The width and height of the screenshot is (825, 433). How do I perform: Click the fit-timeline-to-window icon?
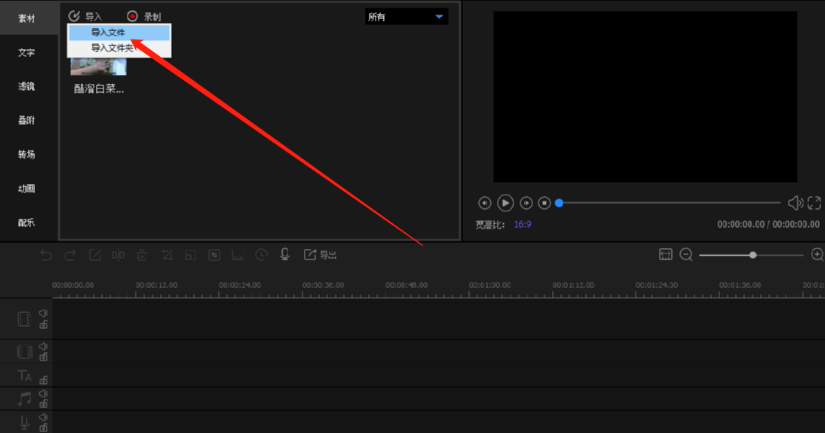coord(666,255)
